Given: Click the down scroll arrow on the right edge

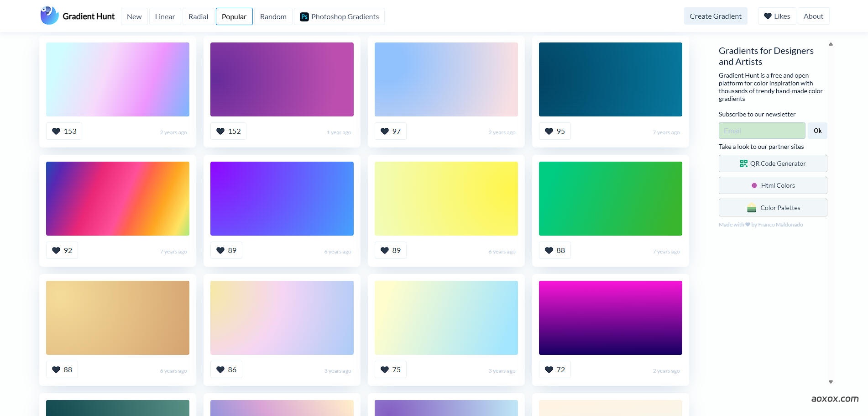Looking at the screenshot, I should coord(831,381).
